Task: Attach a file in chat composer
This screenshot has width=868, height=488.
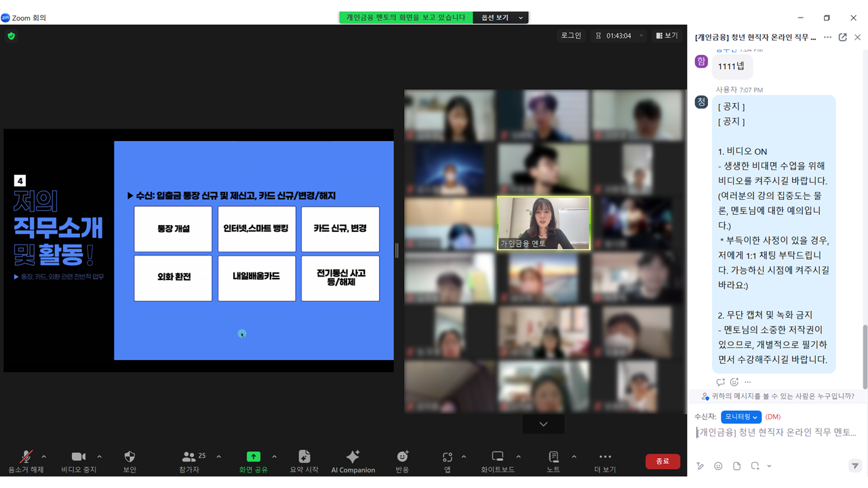Action: [737, 466]
